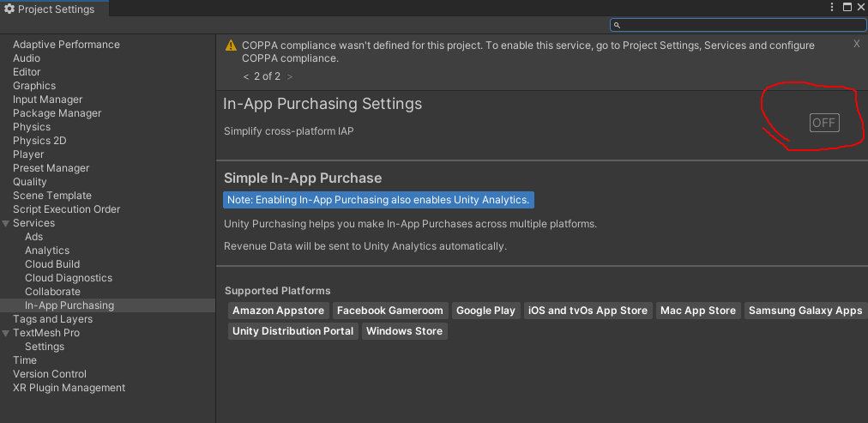This screenshot has width=868, height=423.
Task: Go to next notification arrow
Action: click(290, 76)
